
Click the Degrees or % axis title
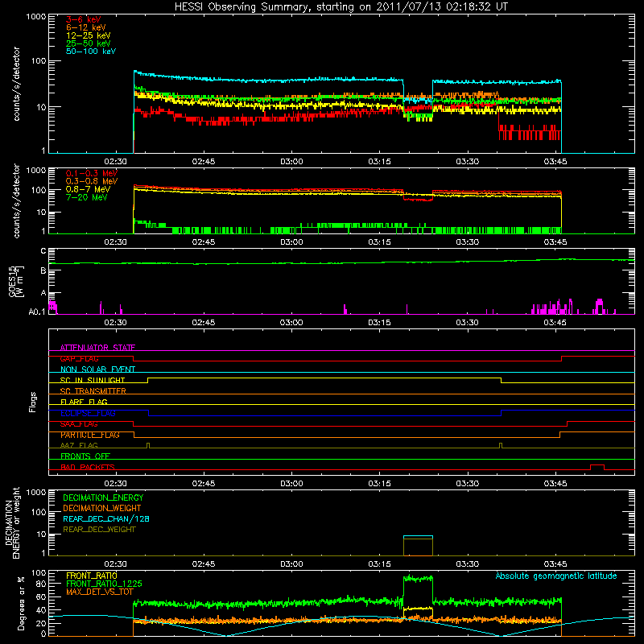point(21,603)
